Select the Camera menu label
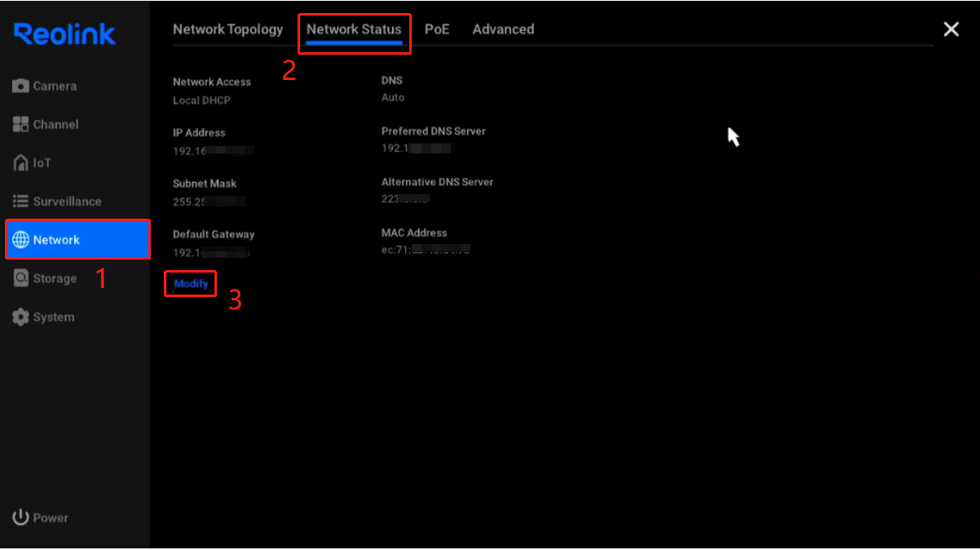Screen dimensions: 980x550 pos(55,86)
